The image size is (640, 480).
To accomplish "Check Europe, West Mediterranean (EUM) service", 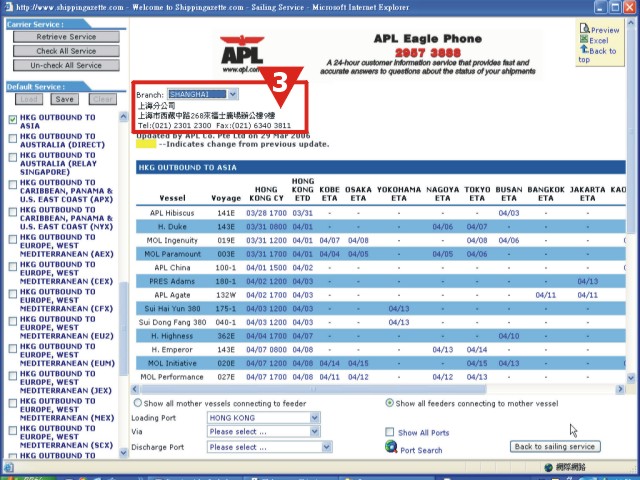I will (13, 349).
